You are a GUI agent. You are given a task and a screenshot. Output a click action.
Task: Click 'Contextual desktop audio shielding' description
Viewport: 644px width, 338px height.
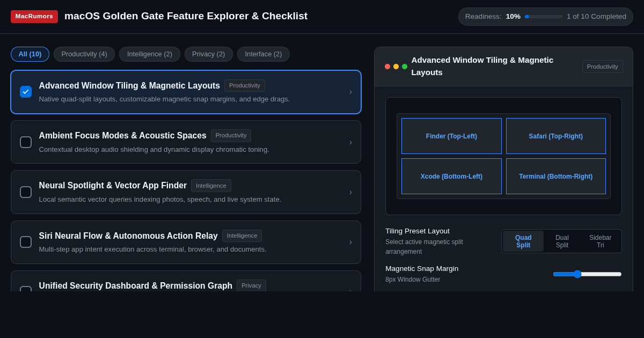pyautogui.click(x=154, y=150)
